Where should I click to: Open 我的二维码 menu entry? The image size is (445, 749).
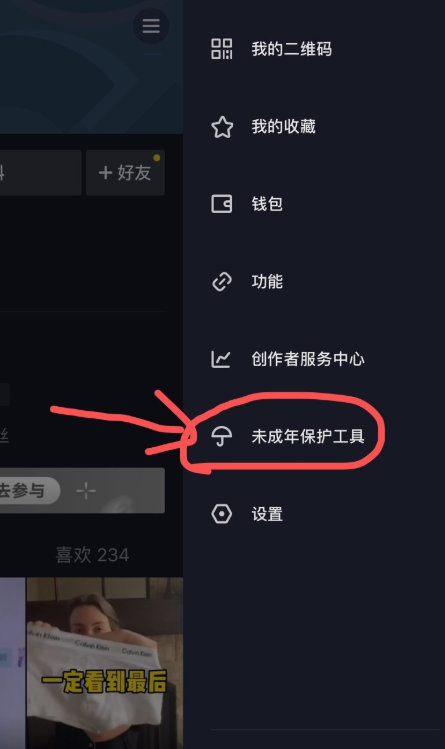[313, 49]
